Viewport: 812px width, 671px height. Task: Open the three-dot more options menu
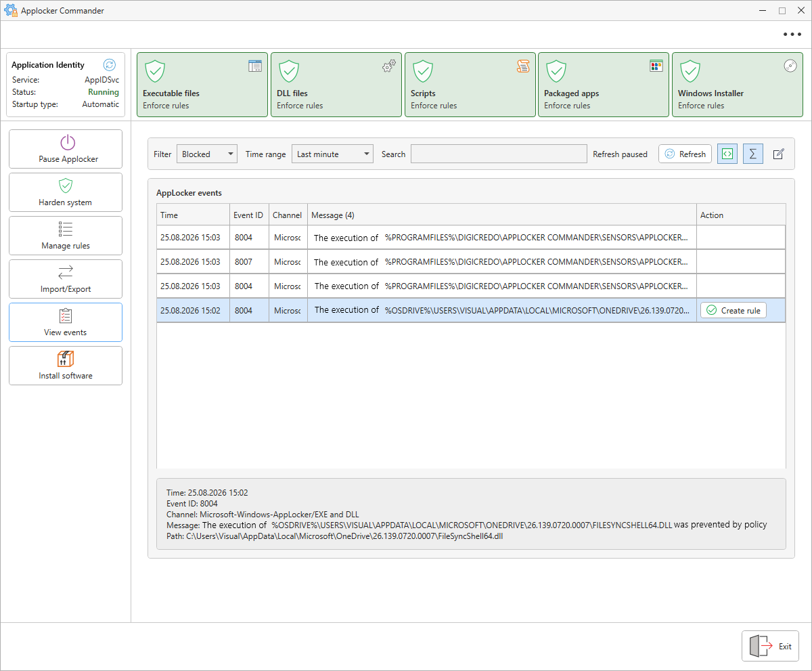click(792, 34)
